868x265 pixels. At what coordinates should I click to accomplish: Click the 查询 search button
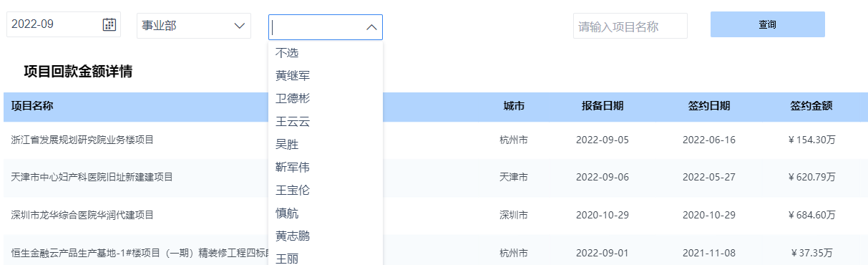pyautogui.click(x=768, y=24)
